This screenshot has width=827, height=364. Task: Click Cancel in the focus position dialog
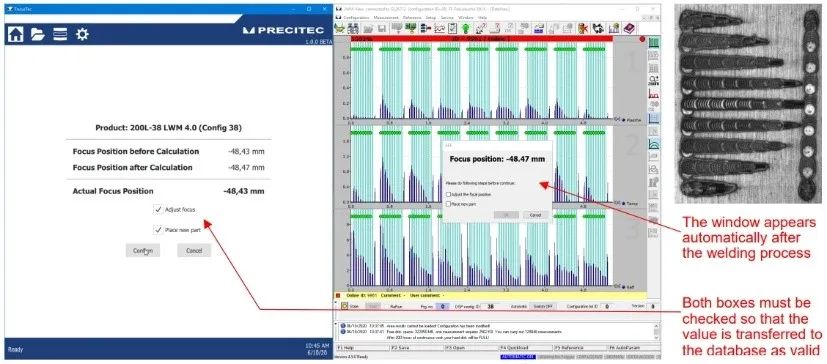pos(535,215)
